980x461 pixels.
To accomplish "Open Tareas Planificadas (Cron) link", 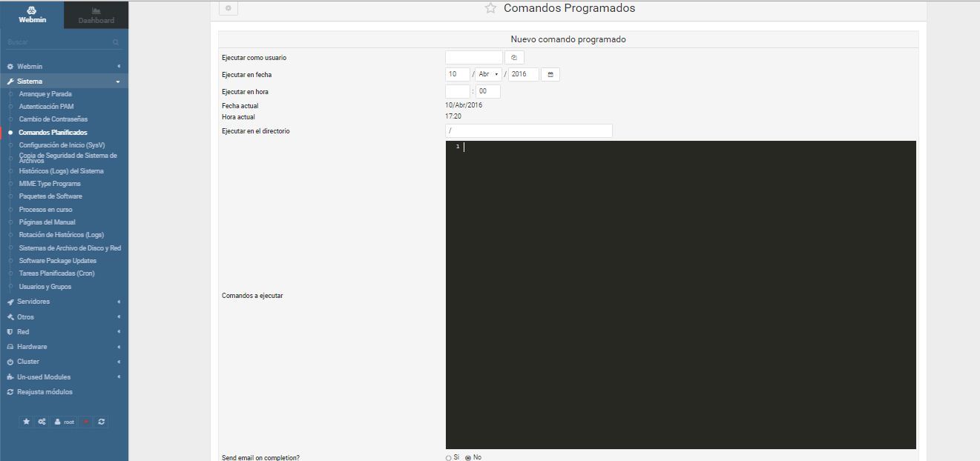I will tap(56, 273).
